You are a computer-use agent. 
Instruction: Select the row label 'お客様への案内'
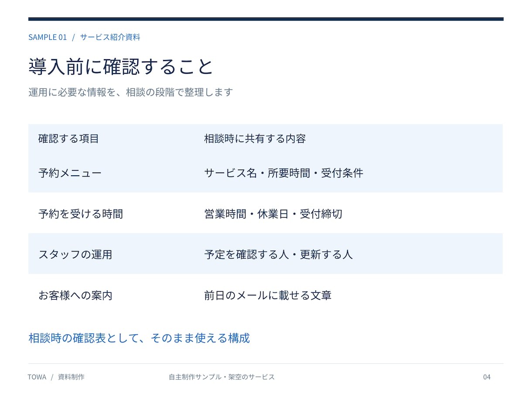click(x=75, y=295)
